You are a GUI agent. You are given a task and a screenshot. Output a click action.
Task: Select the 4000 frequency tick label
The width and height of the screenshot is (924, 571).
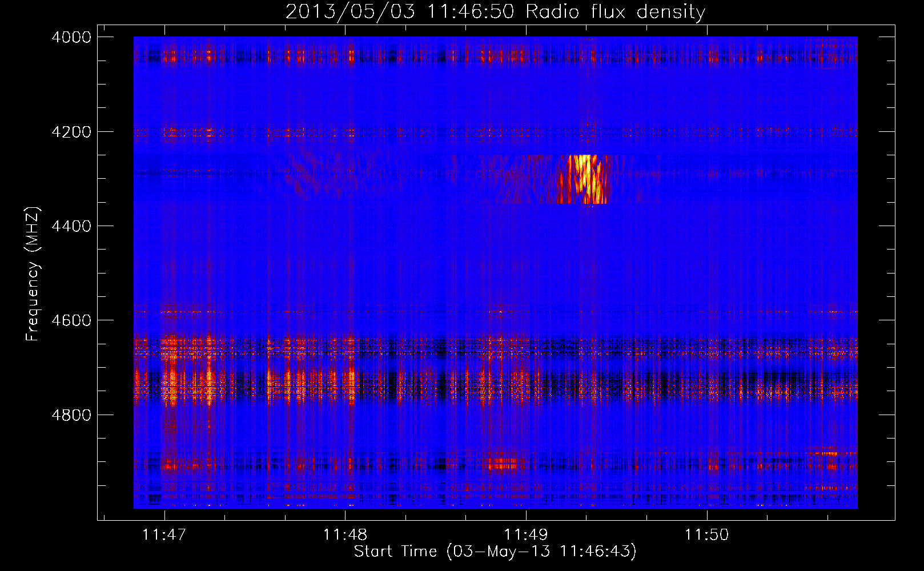tap(71, 37)
